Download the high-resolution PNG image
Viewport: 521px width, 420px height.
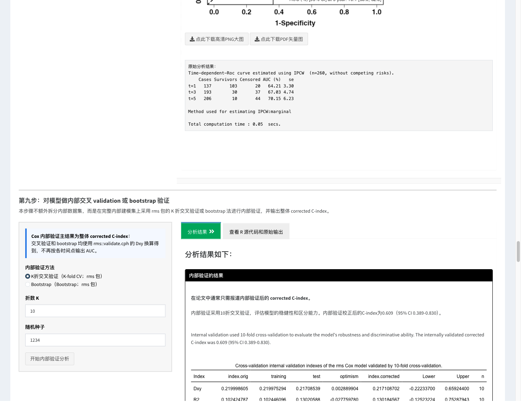click(x=217, y=39)
